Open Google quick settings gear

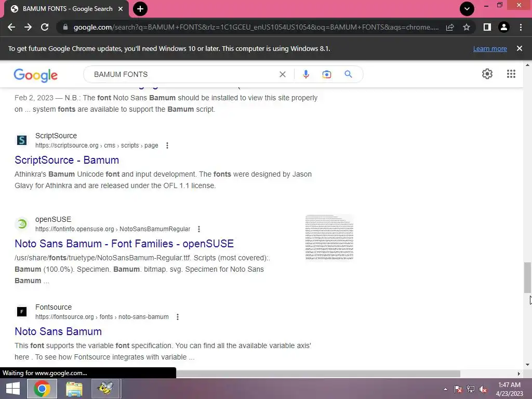(487, 74)
